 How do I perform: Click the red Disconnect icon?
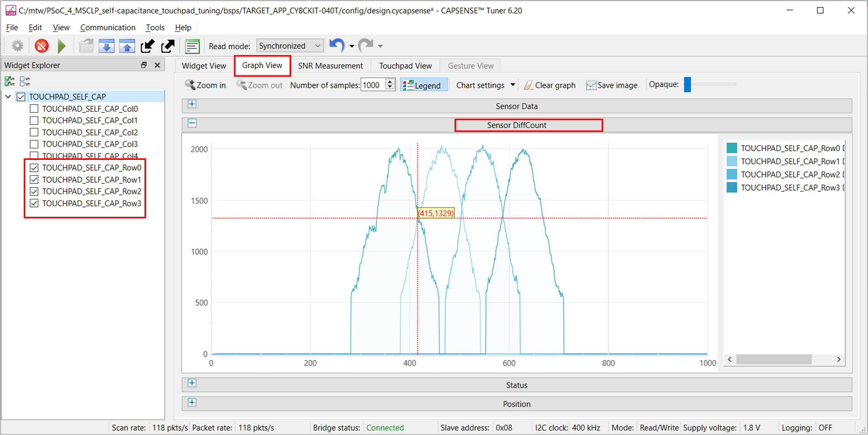(41, 45)
